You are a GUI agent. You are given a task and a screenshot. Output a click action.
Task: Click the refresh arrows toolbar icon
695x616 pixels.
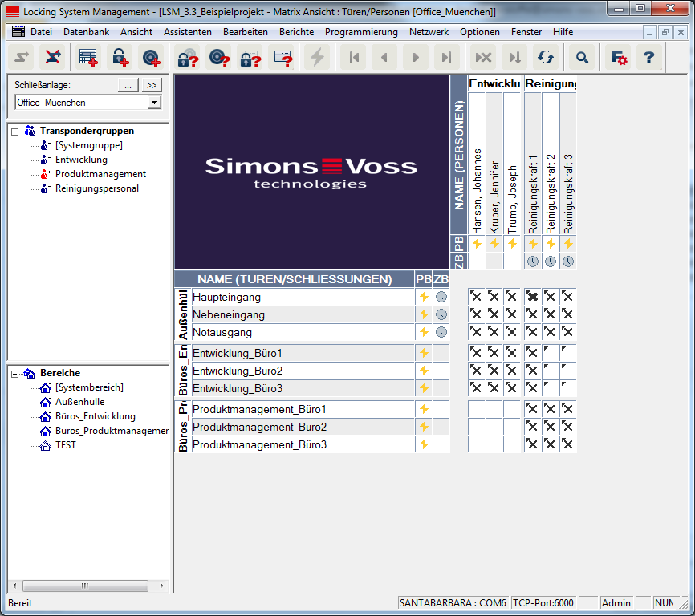click(x=546, y=57)
